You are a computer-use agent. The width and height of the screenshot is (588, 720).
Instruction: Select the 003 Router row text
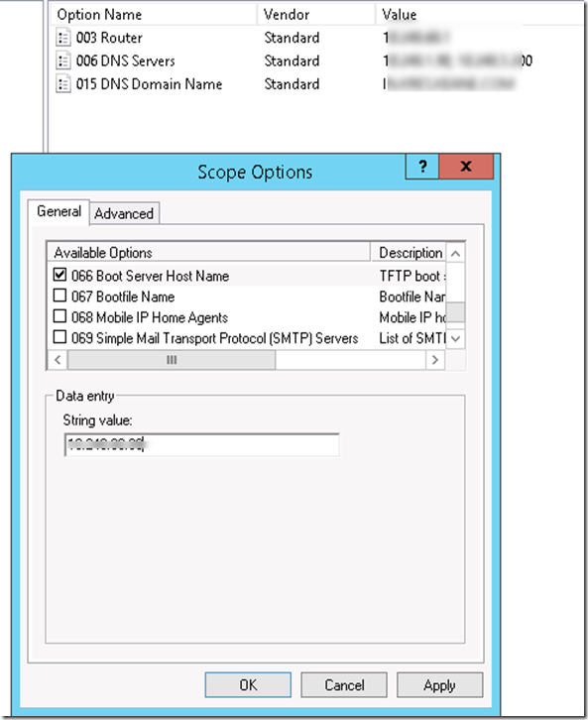109,38
